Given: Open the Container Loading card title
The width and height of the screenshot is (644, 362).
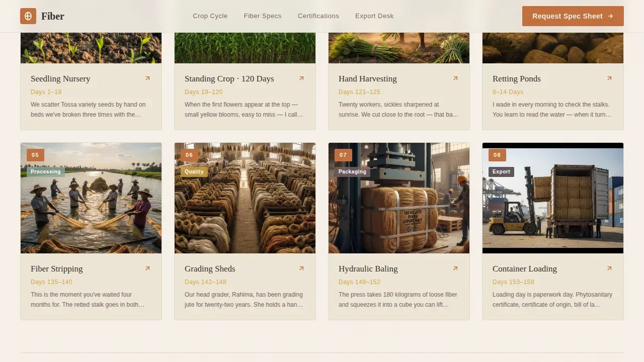Looking at the screenshot, I should pos(525,269).
